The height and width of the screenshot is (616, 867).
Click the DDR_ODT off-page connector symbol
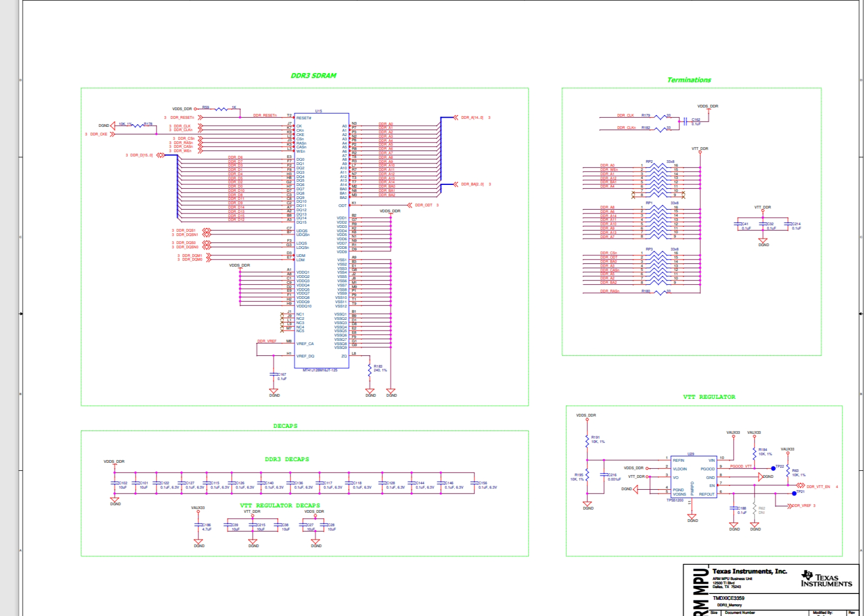point(410,205)
